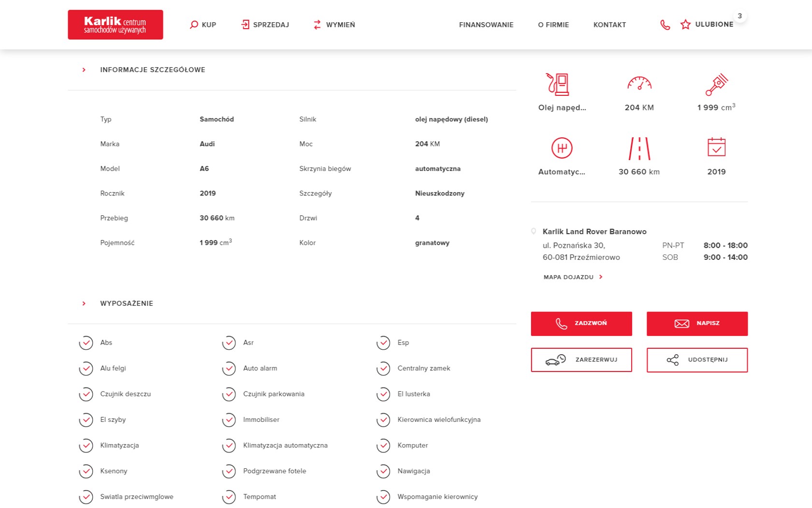Click the gearbox icon for automatic transmission
Viewport: 812px width, 508px height.
pos(562,148)
